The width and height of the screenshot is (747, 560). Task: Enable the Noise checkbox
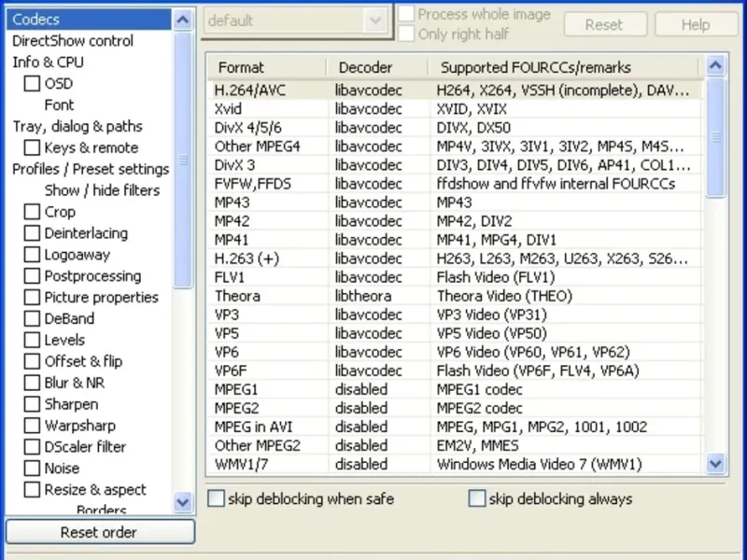(x=32, y=469)
